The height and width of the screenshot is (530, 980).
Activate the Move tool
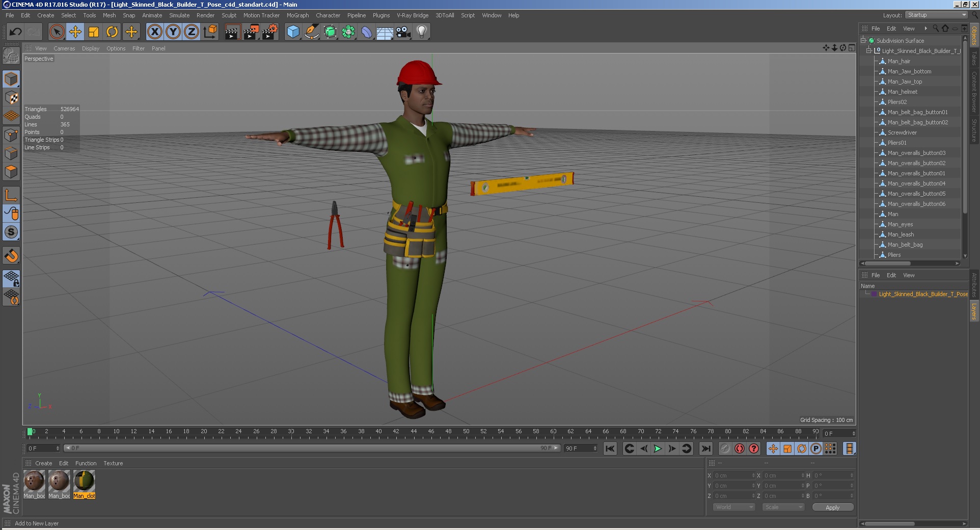pyautogui.click(x=75, y=32)
